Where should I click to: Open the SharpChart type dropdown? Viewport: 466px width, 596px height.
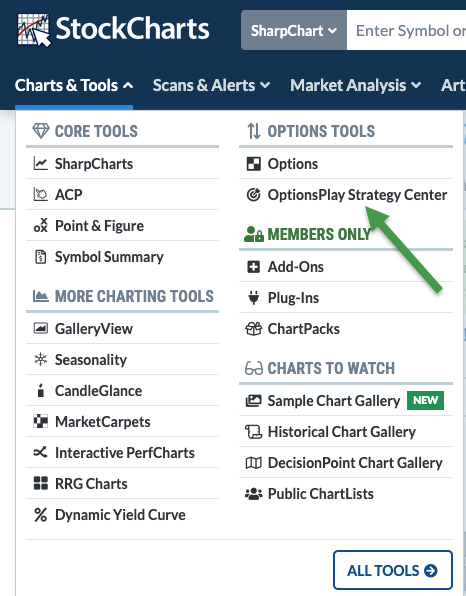pos(294,30)
